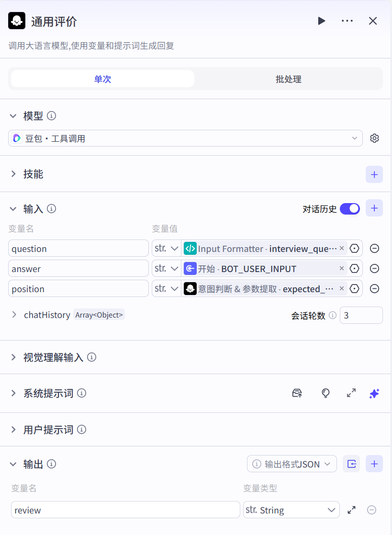Run the 通用评价 node with play button
Image resolution: width=392 pixels, height=535 pixels.
point(322,21)
